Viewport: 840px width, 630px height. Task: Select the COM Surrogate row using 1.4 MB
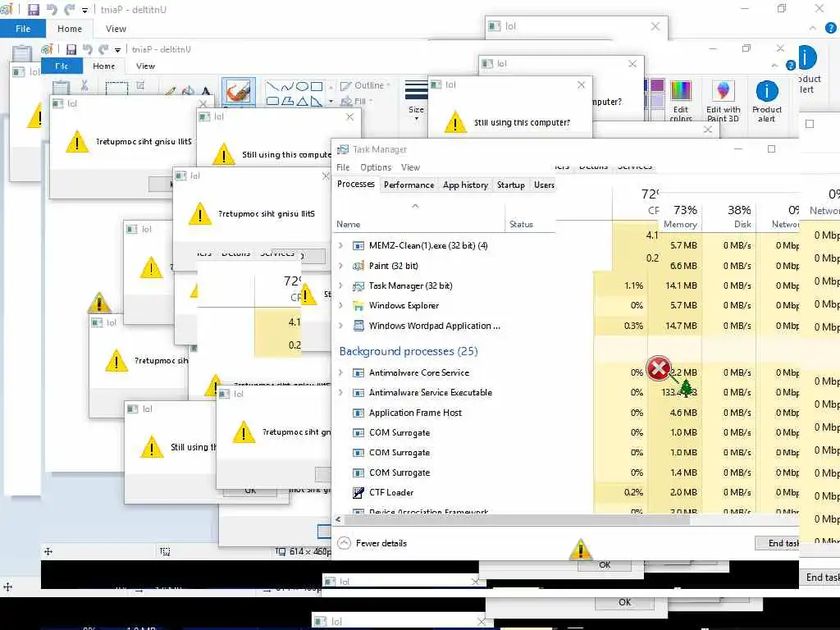click(x=565, y=472)
